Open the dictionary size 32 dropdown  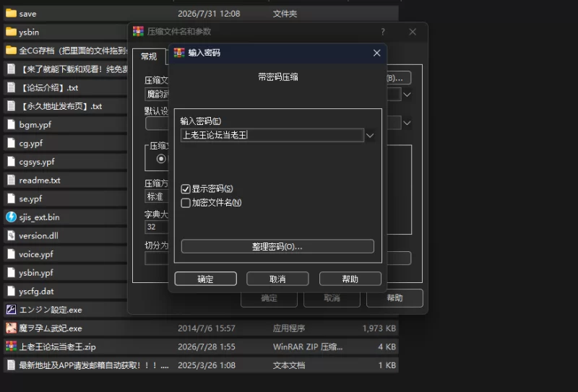pos(157,227)
